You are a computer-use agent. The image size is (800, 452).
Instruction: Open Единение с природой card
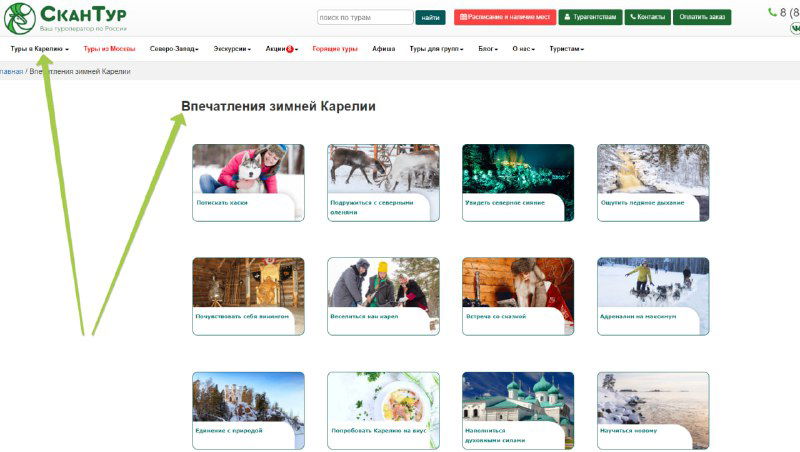click(248, 411)
